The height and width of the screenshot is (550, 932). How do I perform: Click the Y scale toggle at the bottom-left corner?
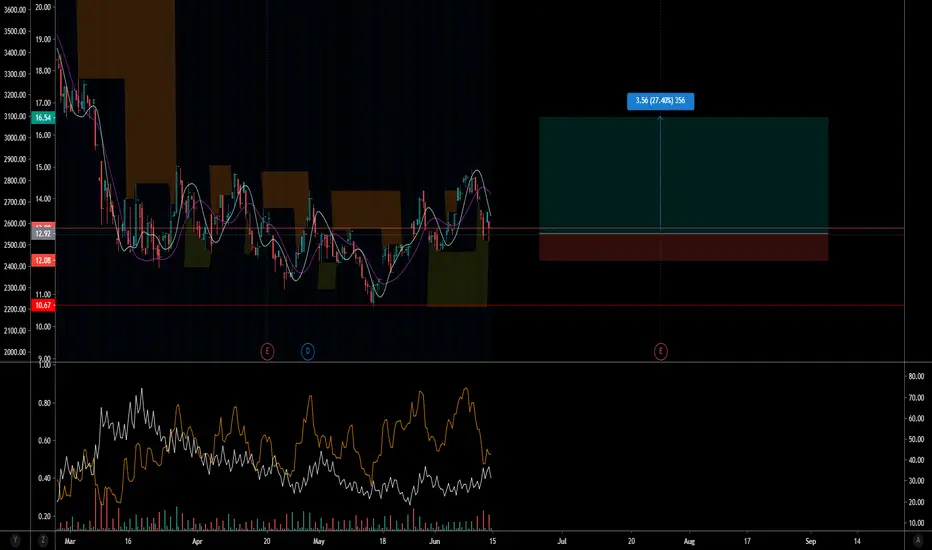[x=15, y=540]
